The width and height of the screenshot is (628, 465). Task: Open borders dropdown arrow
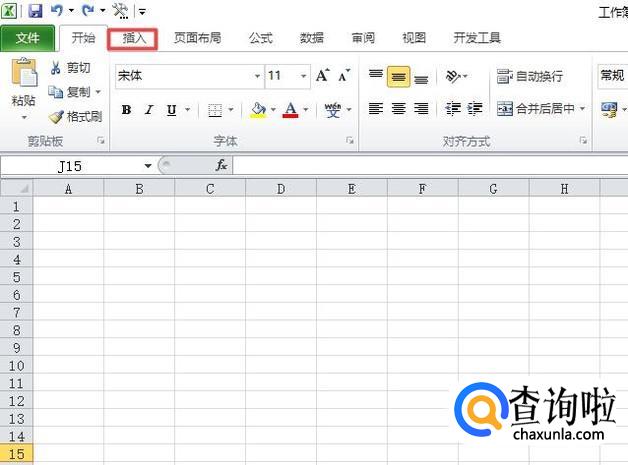coord(231,109)
